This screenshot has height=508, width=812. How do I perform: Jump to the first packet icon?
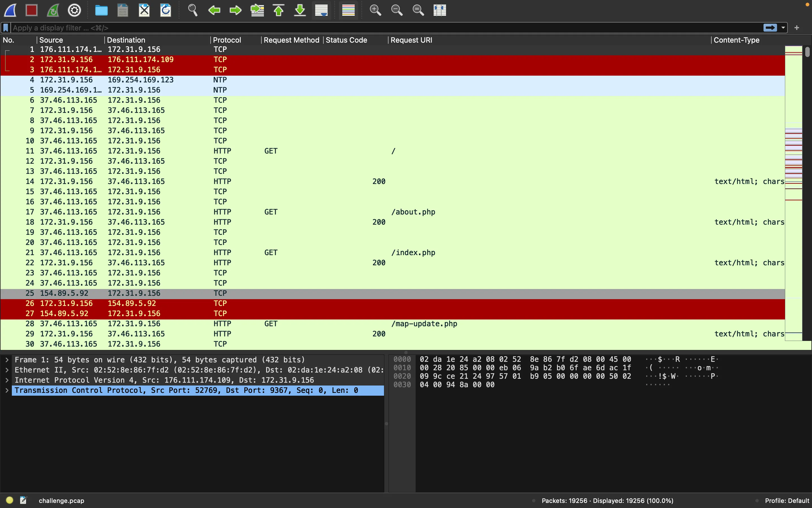[279, 10]
